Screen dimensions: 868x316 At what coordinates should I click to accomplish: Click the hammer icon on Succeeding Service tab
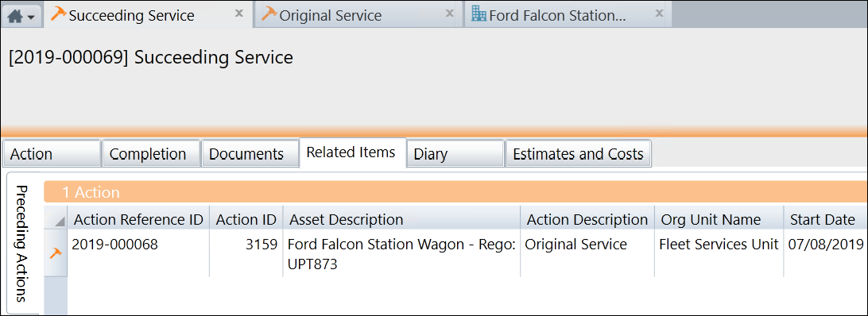coord(58,13)
